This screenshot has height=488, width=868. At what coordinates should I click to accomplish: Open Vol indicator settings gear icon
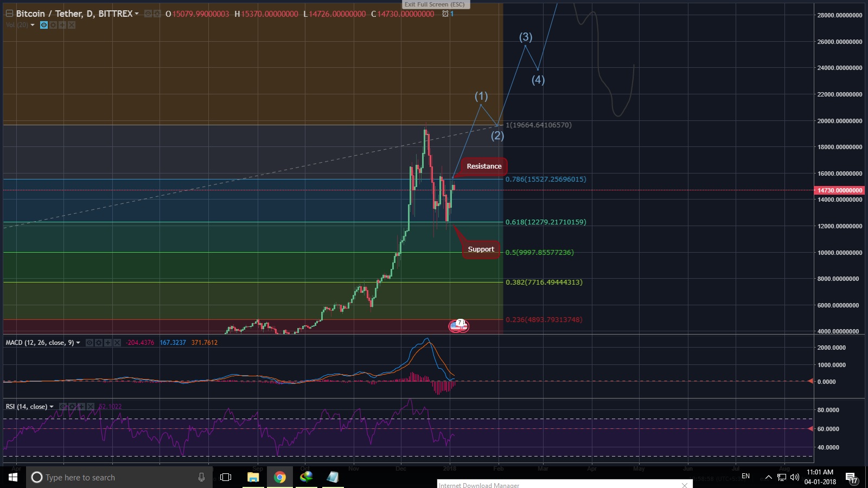[53, 25]
